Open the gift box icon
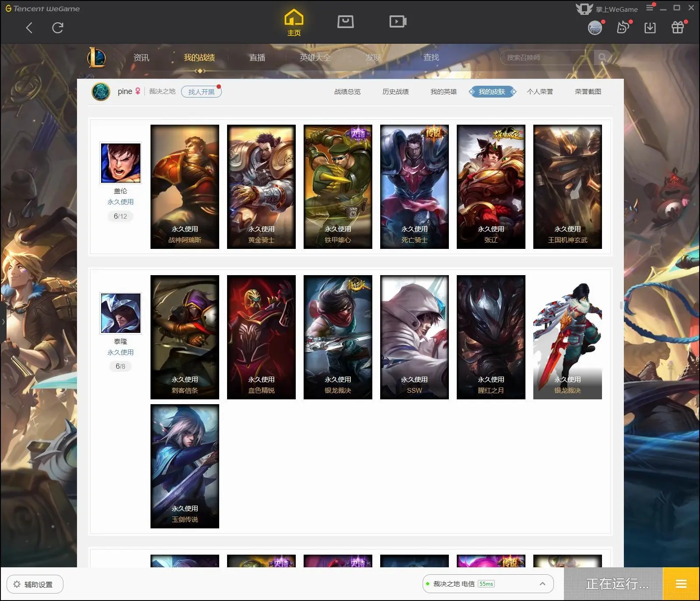The height and width of the screenshot is (601, 700). (x=678, y=28)
